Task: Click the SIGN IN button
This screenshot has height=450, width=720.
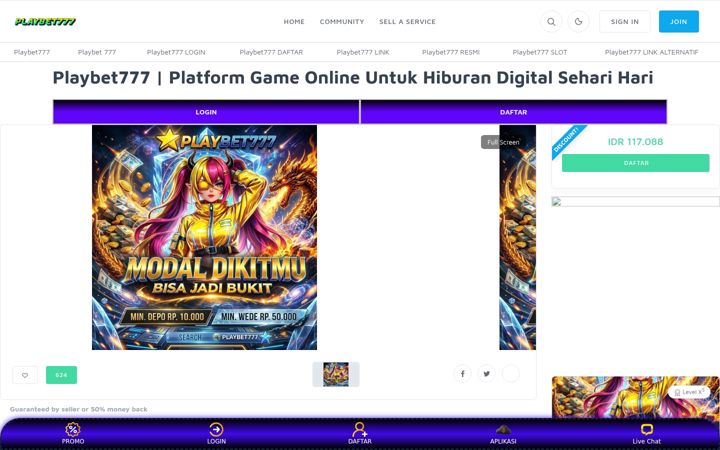Action: click(x=624, y=22)
